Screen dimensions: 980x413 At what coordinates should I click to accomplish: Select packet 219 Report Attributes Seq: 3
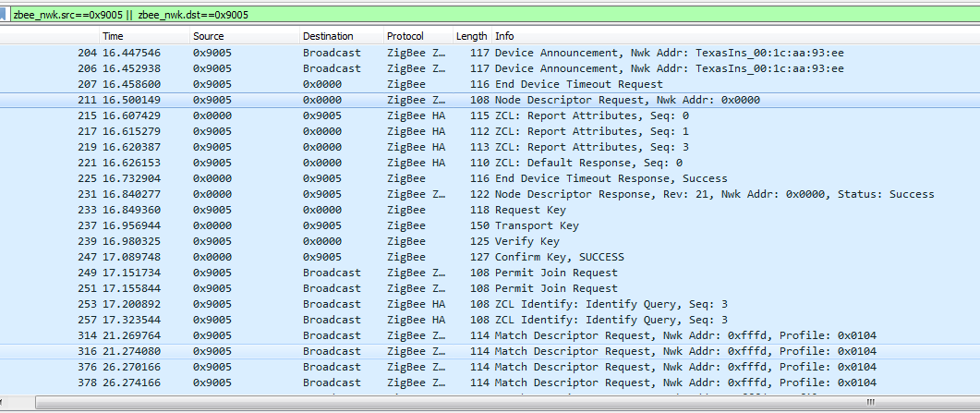[x=490, y=147]
